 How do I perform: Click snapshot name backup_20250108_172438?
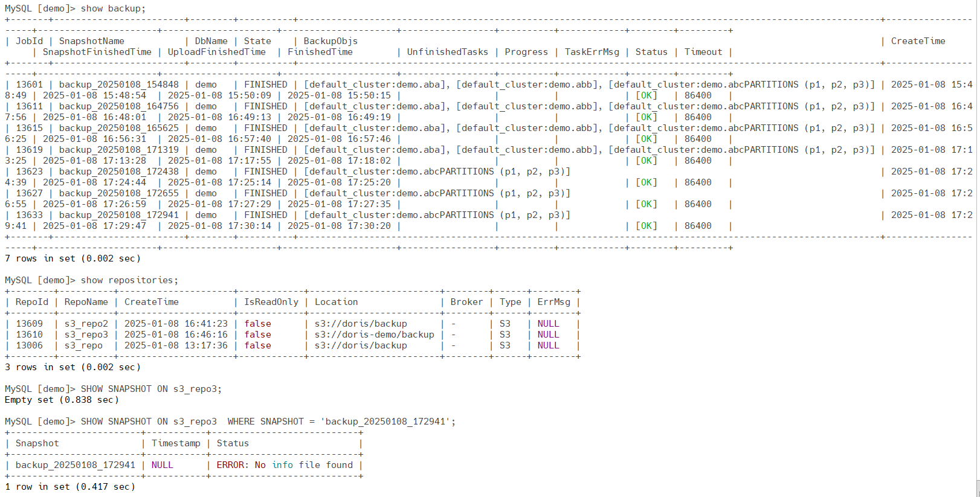[x=118, y=172]
